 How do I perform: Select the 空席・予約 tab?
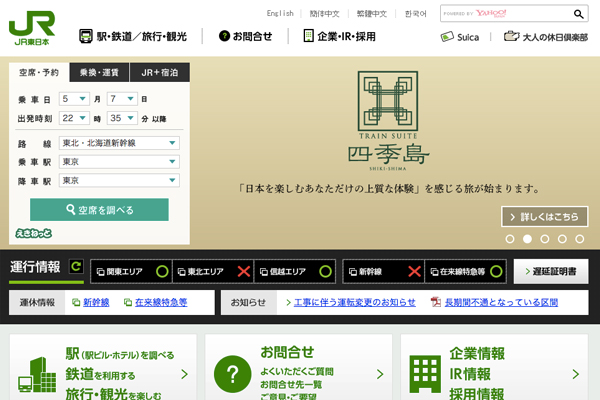point(39,72)
